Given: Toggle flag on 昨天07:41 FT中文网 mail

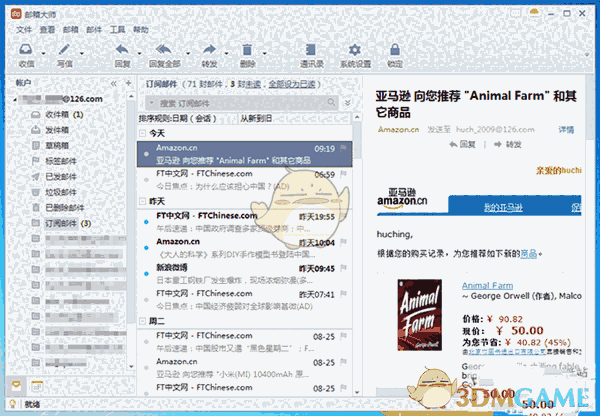Looking at the screenshot, I should pos(344,294).
